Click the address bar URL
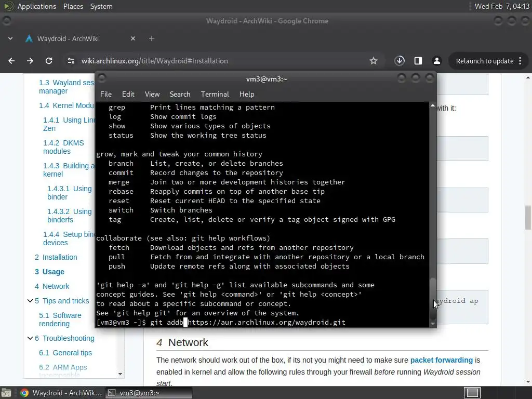The height and width of the screenshot is (399, 532). tap(154, 61)
